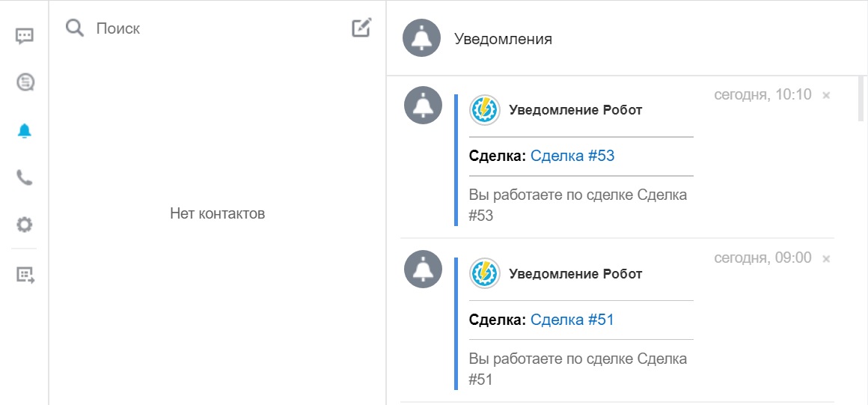Image resolution: width=868 pixels, height=405 pixels.
Task: Click the notifications list scrollbar
Action: tap(861, 101)
